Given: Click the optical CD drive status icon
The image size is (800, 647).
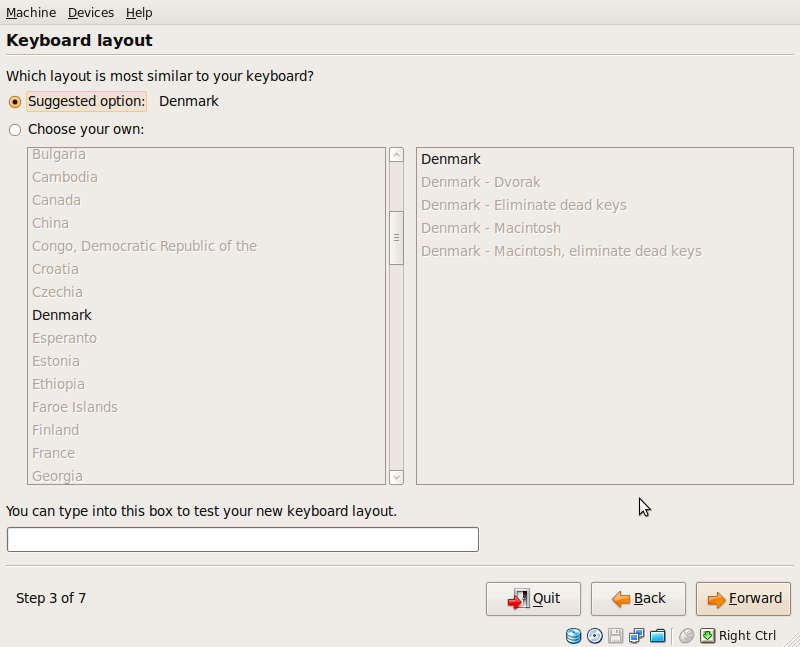Looking at the screenshot, I should 594,636.
